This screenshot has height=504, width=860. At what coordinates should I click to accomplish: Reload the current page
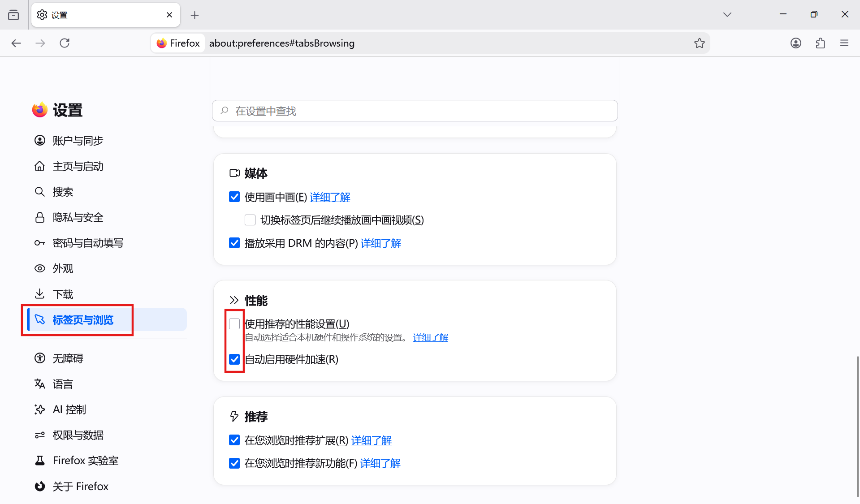[65, 43]
